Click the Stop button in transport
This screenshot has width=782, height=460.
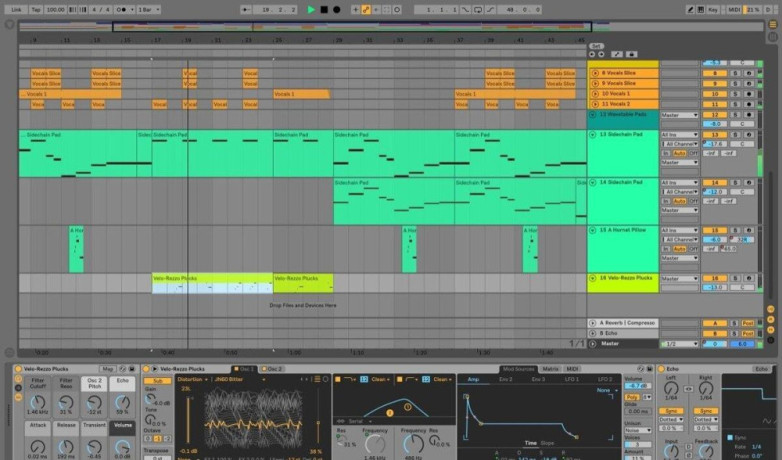324,9
